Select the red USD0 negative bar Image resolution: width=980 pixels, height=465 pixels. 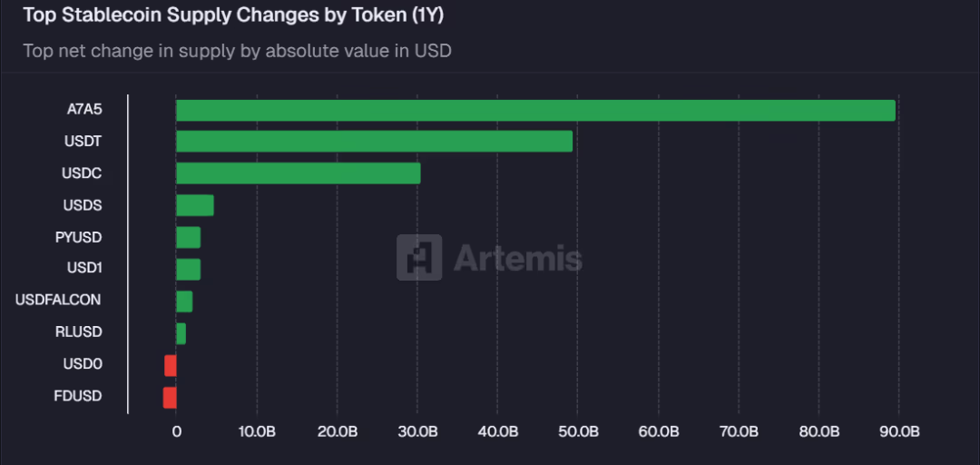[x=171, y=365]
